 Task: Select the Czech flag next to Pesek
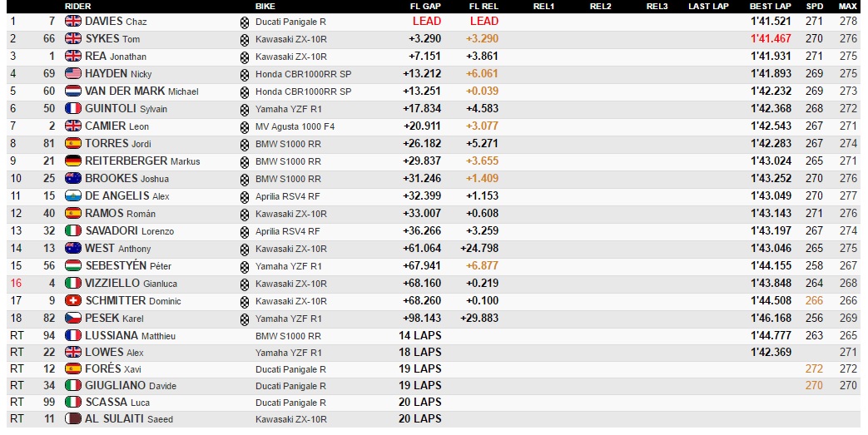pos(73,319)
